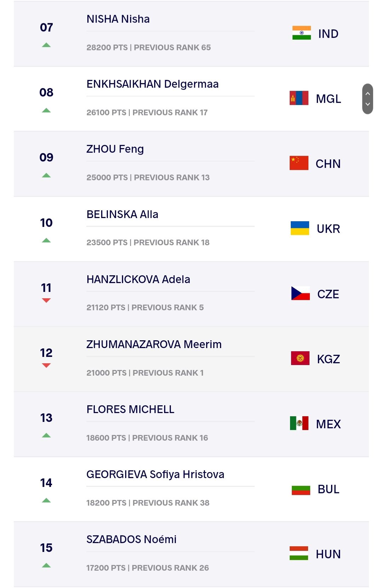Screen dimensions: 382x588
Task: Click the scroll up chevron on scrollbar
Action: pyautogui.click(x=368, y=94)
